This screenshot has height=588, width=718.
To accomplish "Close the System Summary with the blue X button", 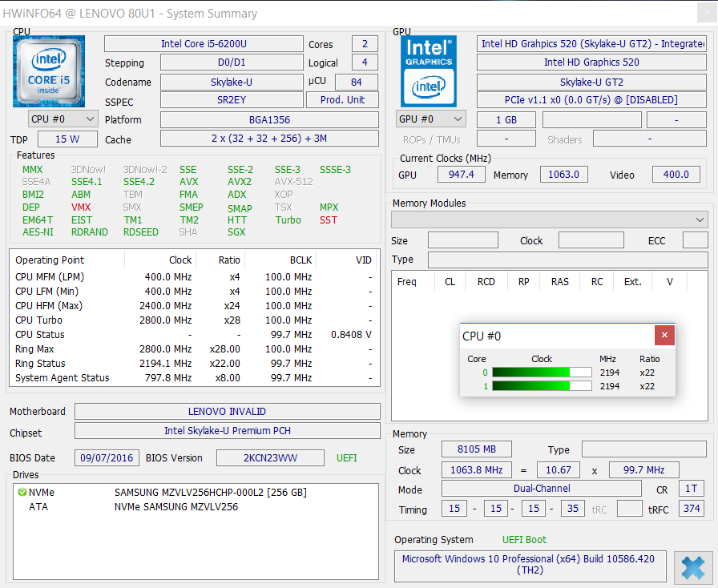I will pos(693,568).
